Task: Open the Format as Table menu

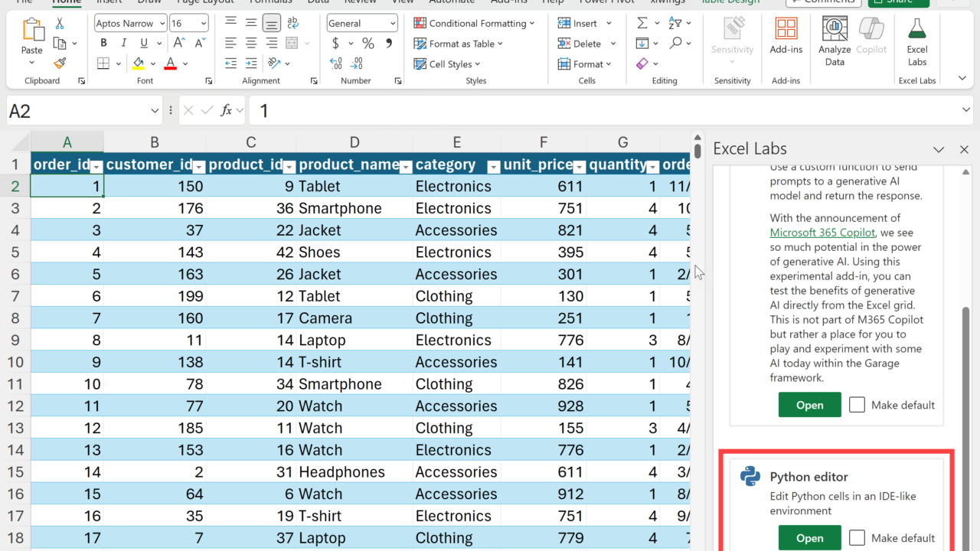Action: pyautogui.click(x=459, y=44)
